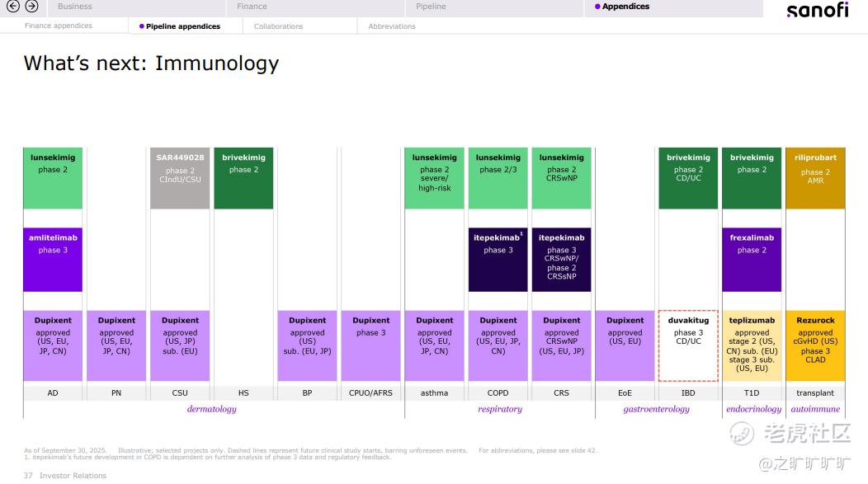Click the IBD column label

click(x=688, y=392)
